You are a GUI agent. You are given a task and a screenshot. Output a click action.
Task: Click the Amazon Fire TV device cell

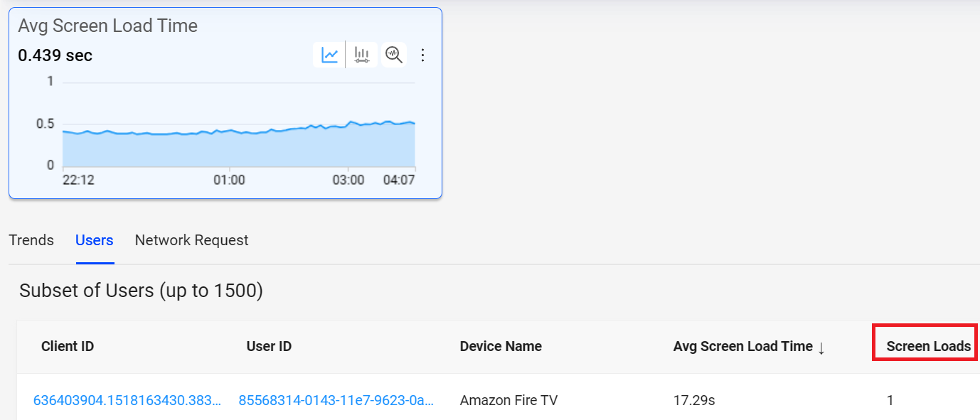coord(508,400)
